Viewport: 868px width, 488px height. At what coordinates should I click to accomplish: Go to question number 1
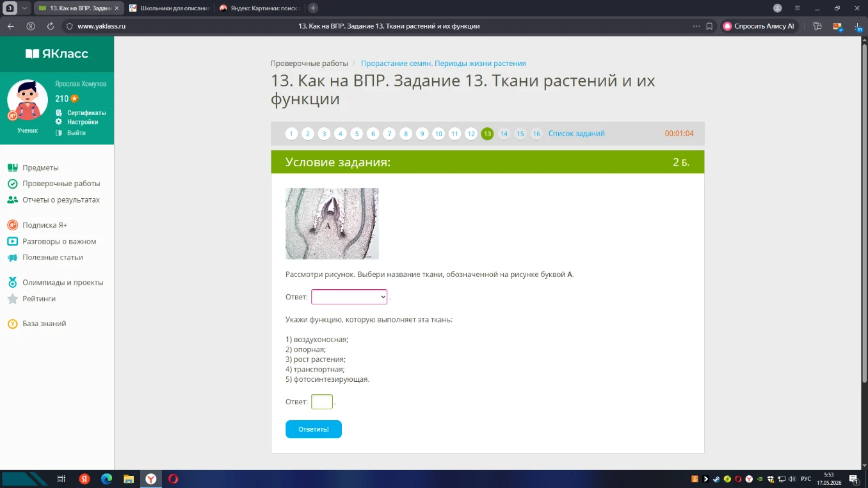(291, 134)
